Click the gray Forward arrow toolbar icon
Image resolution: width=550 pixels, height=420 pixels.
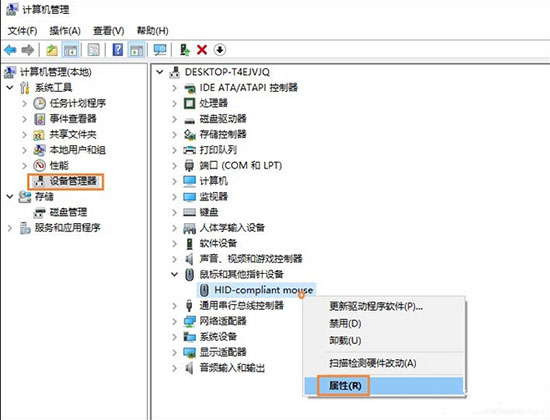[28, 50]
